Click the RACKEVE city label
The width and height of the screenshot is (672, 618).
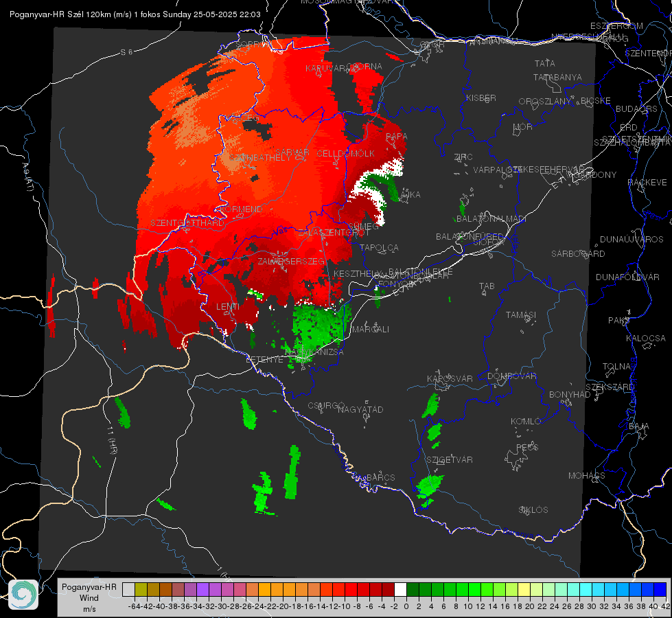coord(647,183)
